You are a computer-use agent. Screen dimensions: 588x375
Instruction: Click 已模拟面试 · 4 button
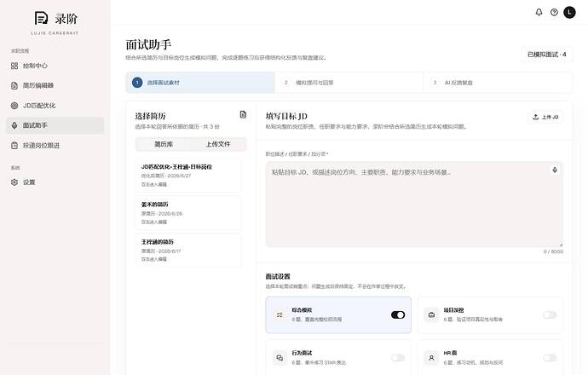coord(547,55)
